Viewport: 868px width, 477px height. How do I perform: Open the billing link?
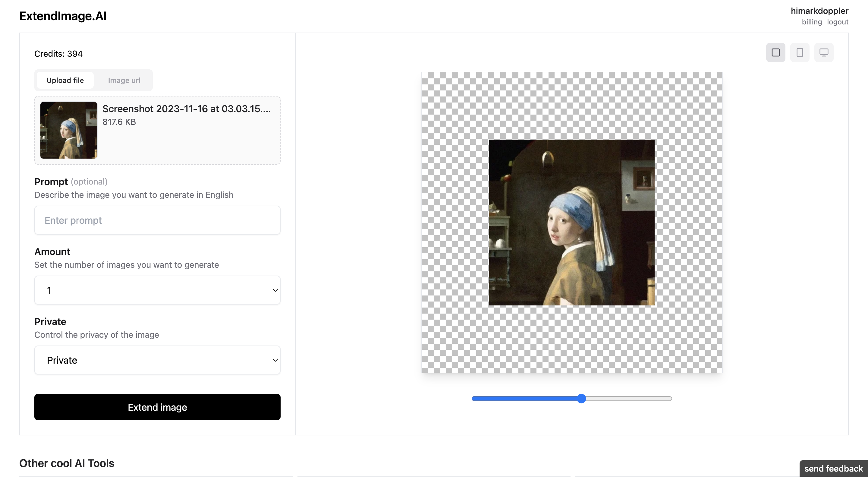(x=811, y=22)
